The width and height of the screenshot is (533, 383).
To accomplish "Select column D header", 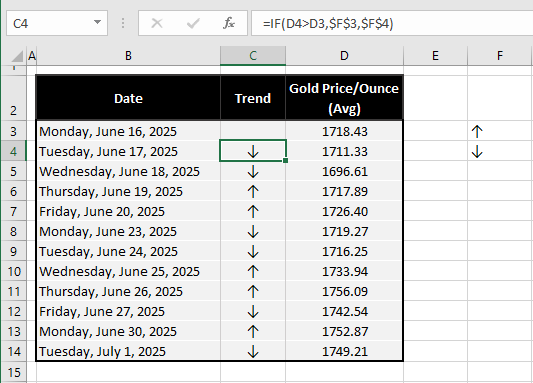I will click(x=344, y=56).
